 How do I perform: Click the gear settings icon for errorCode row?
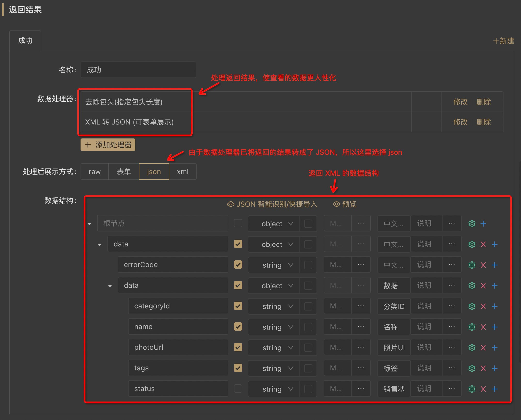coord(472,265)
